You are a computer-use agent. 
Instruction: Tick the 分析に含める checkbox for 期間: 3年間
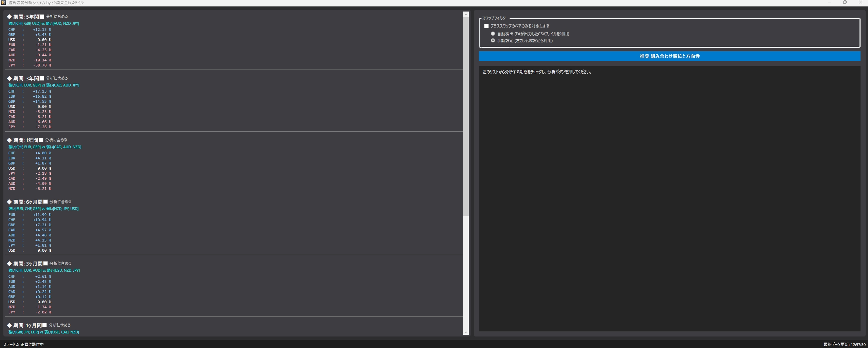[x=42, y=78]
